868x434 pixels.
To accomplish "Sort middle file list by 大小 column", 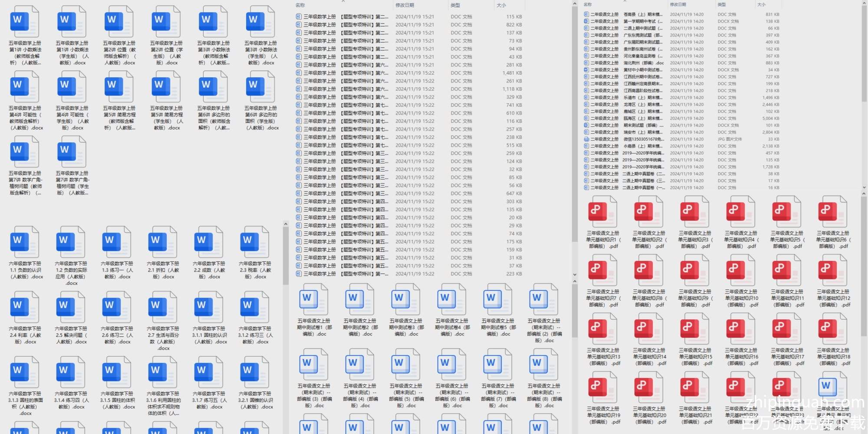I will point(501,5).
